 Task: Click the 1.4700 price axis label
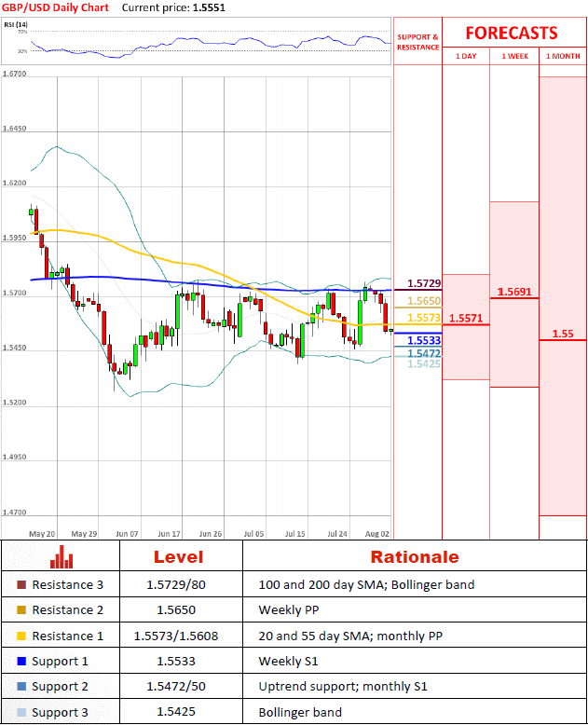click(x=14, y=513)
